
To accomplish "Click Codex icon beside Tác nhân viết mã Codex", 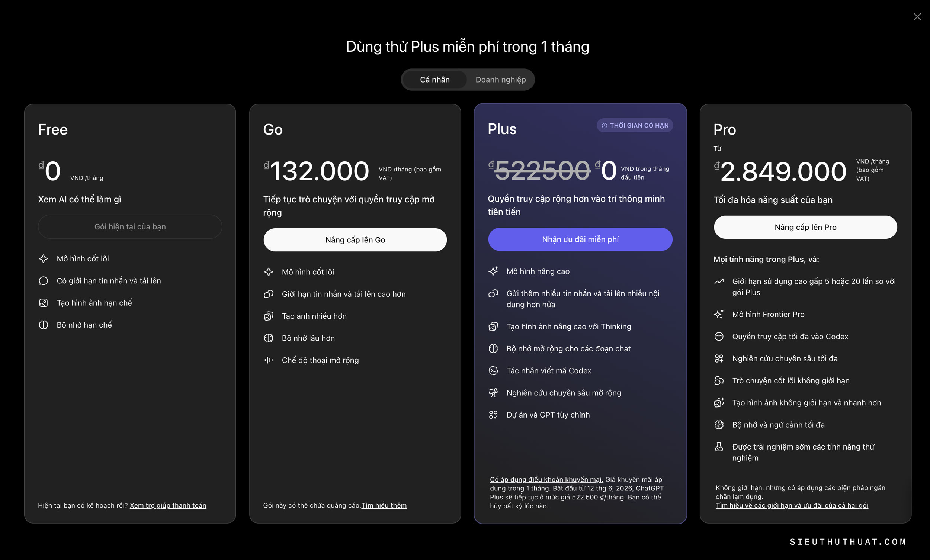I will pos(493,371).
